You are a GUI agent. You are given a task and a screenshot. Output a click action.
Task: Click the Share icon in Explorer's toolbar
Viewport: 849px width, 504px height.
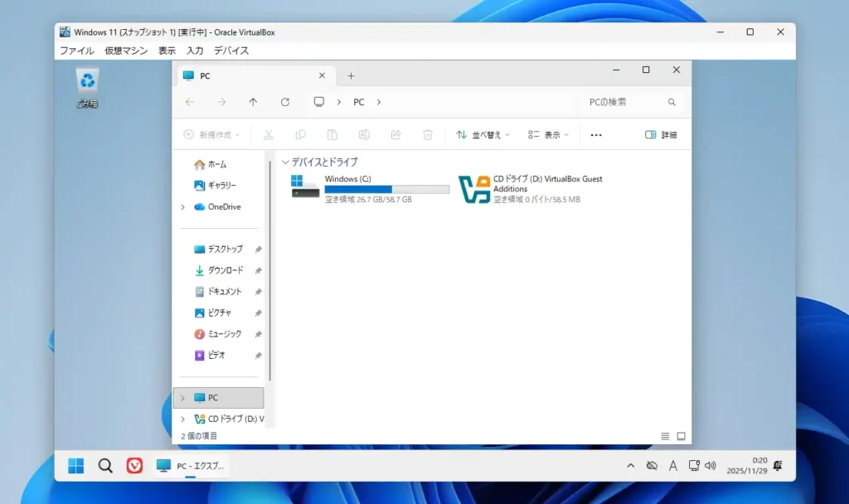tap(396, 134)
